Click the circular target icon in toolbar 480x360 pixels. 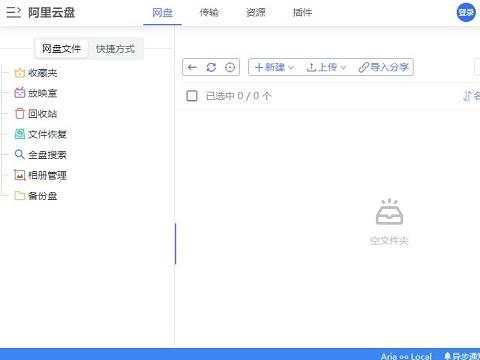(x=230, y=67)
